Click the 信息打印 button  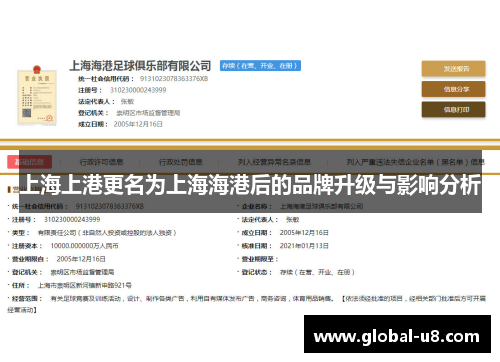coord(453,110)
